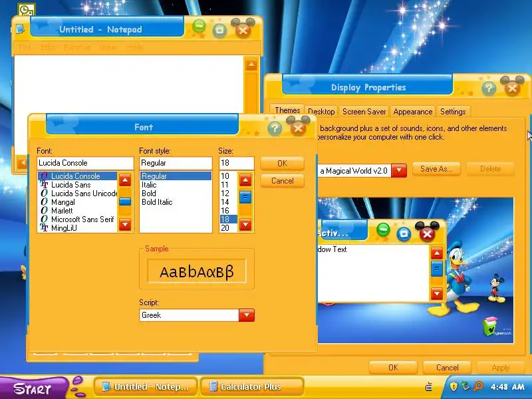Image resolution: width=532 pixels, height=399 pixels.
Task: Click the Notepad vertical scrollbar up arrow
Action: (x=251, y=65)
